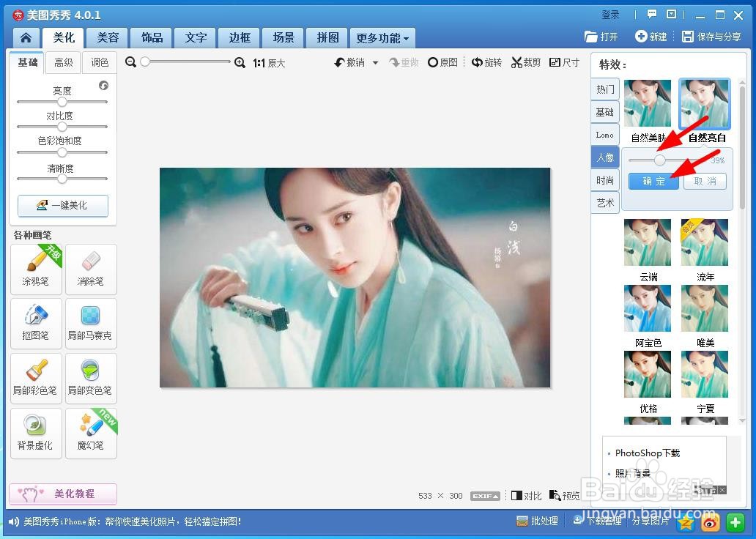
Task: Switch to the 美化 tab
Action: pyautogui.click(x=64, y=37)
